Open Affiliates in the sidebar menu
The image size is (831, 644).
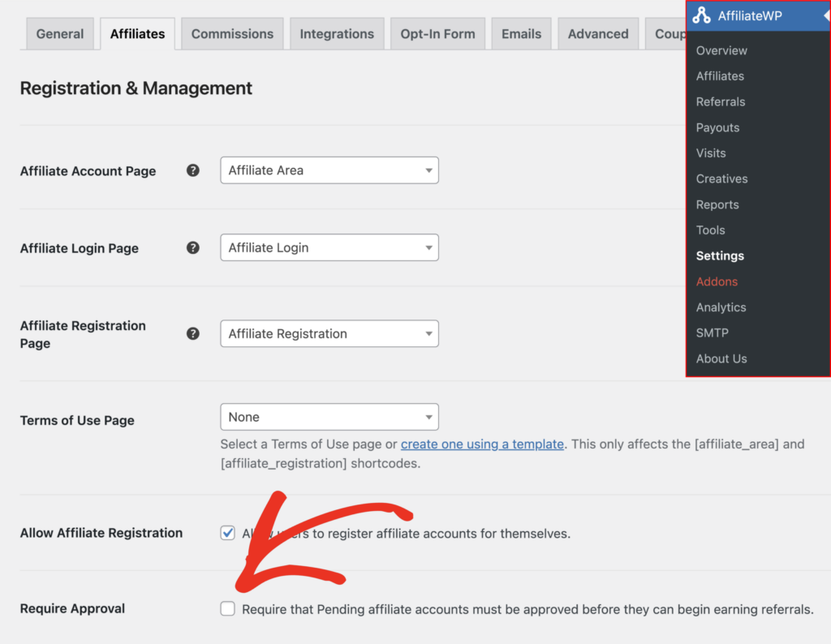coord(720,75)
